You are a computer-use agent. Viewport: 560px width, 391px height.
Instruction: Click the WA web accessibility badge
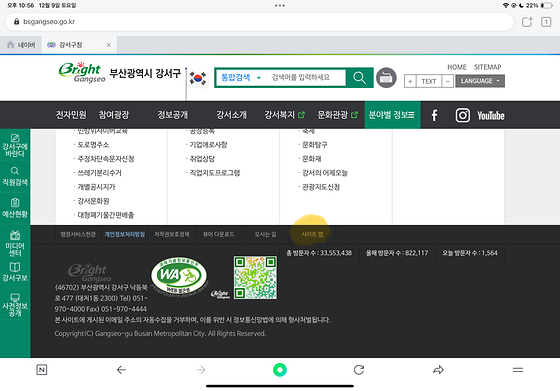(179, 276)
